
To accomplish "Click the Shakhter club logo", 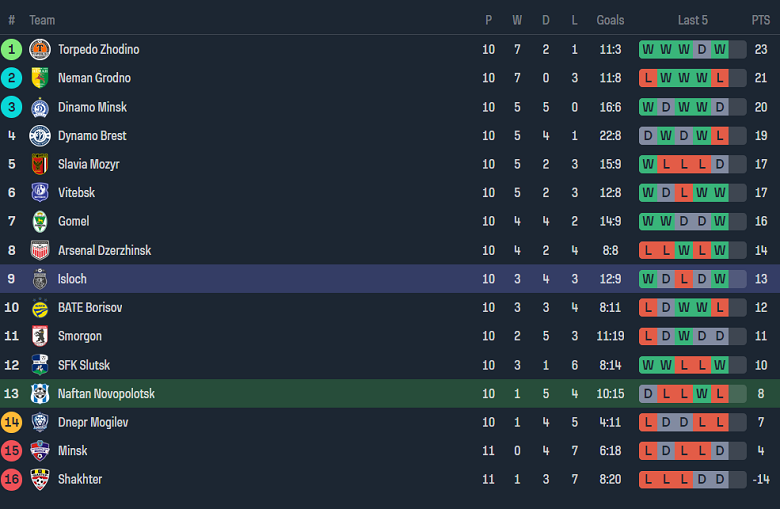I will [x=40, y=480].
